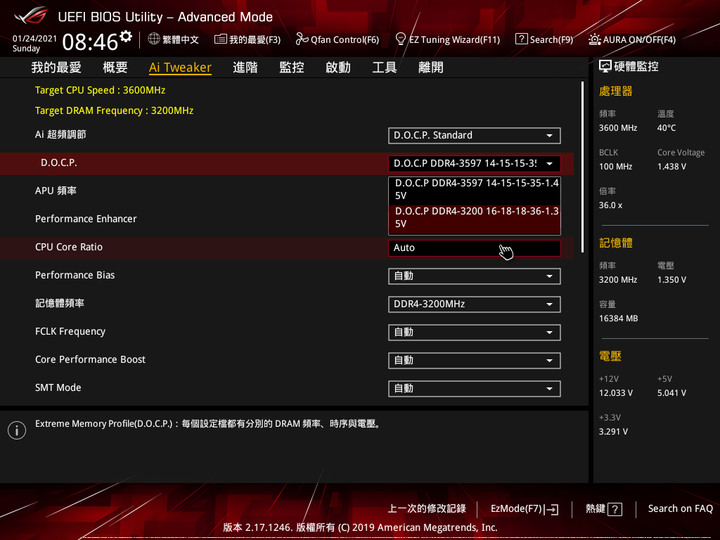Switch to 監控 tab

click(x=292, y=68)
